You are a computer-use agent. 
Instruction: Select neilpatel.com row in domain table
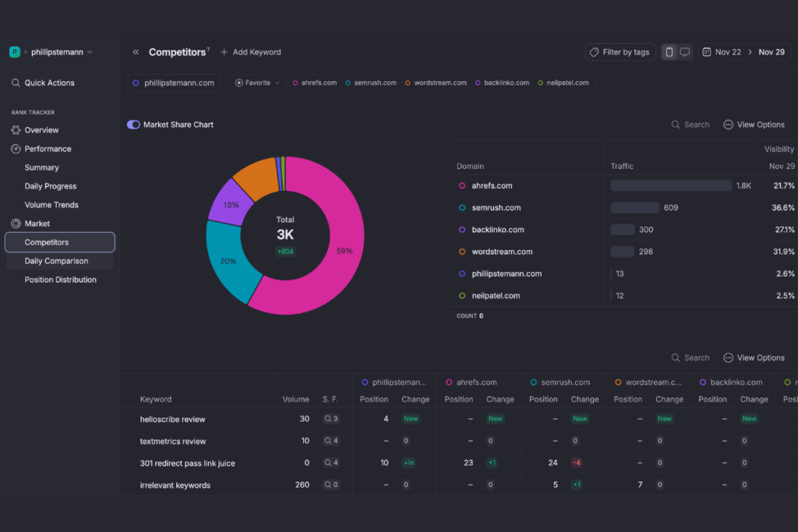click(623, 295)
